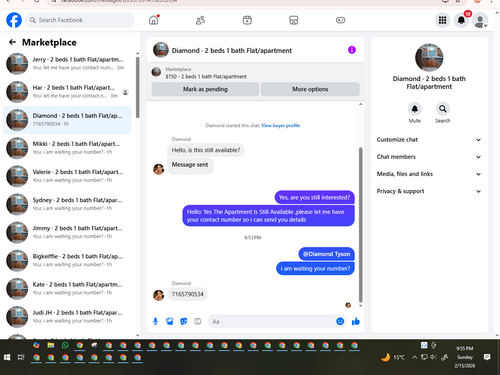Select the Diamond conversation in list
The width and height of the screenshot is (500, 375).
click(67, 120)
